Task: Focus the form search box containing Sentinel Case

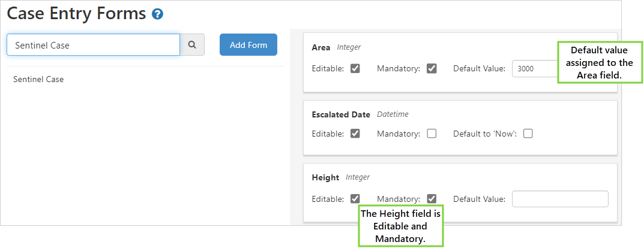Action: click(x=93, y=44)
